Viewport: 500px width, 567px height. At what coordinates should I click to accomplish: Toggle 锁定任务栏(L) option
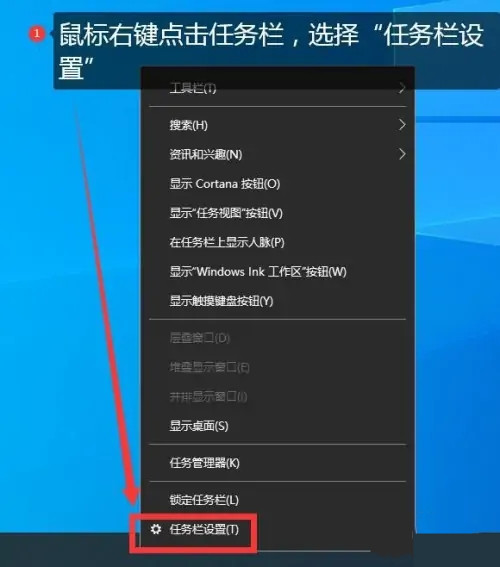277,500
